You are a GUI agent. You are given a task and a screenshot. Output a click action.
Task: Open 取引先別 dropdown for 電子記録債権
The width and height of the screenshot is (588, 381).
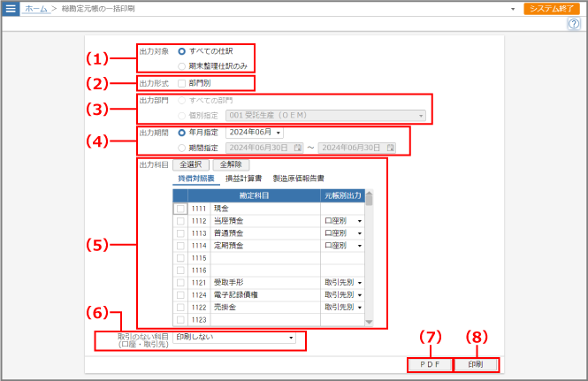343,295
